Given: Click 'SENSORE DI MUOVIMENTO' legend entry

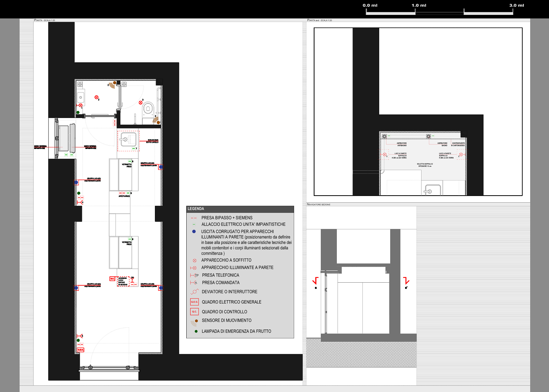Looking at the screenshot, I should pos(226,320).
